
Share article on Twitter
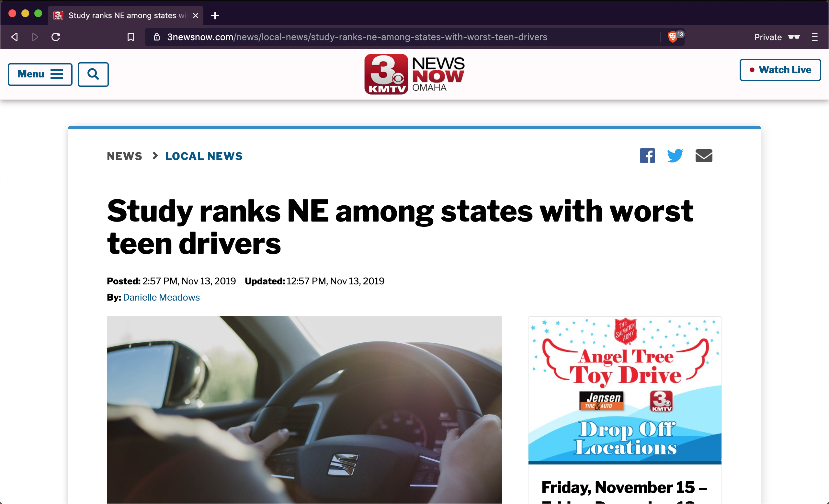tap(675, 156)
